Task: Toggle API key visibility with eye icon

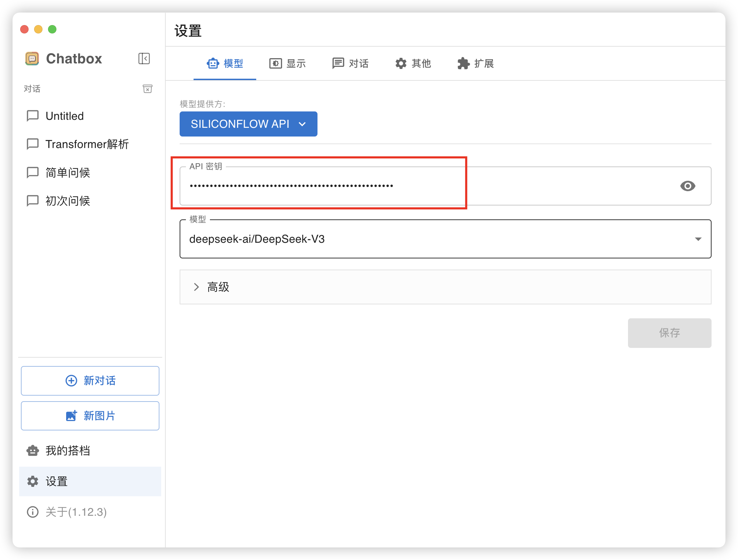Action: (x=688, y=186)
